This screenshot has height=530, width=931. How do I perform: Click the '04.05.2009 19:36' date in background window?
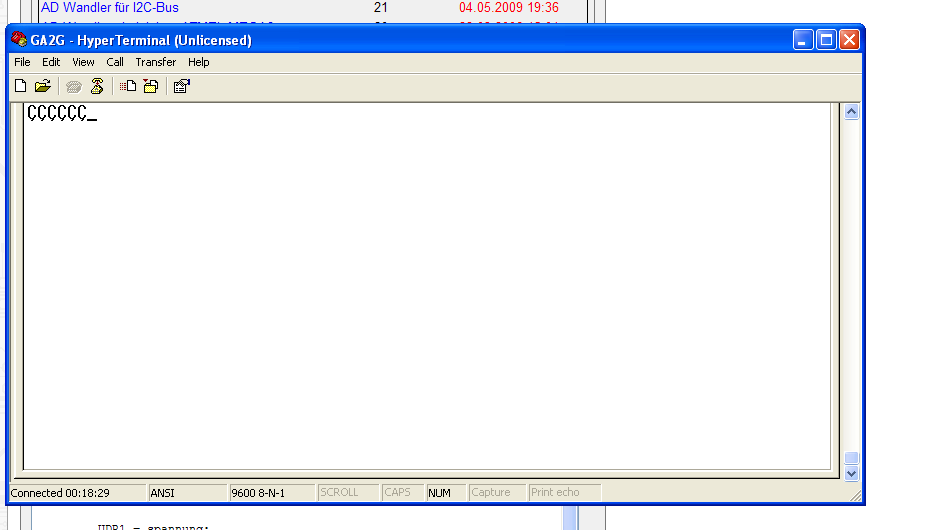[x=509, y=8]
